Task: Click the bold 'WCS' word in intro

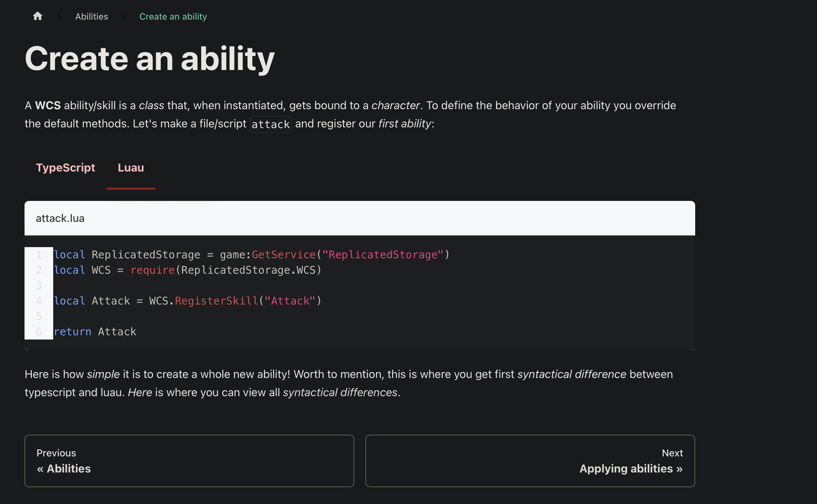Action: point(48,105)
